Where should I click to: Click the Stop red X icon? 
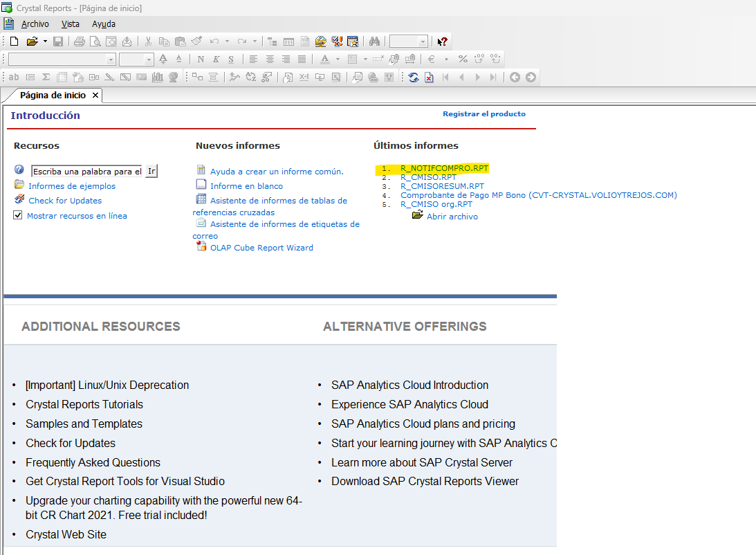[429, 77]
